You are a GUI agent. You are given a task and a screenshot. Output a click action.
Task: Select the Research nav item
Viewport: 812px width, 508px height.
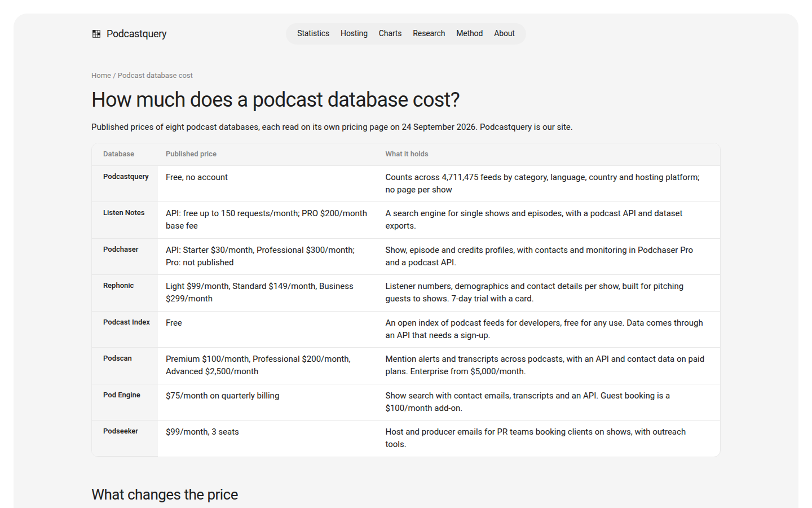(429, 33)
